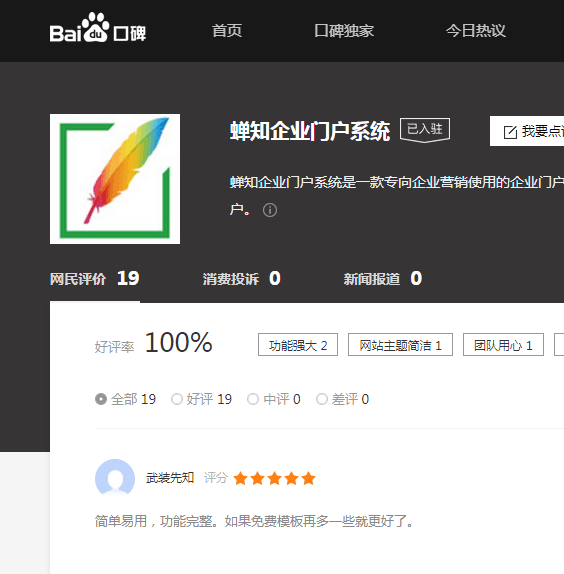564x574 pixels.
Task: Open the info icon after the description
Action: (270, 210)
